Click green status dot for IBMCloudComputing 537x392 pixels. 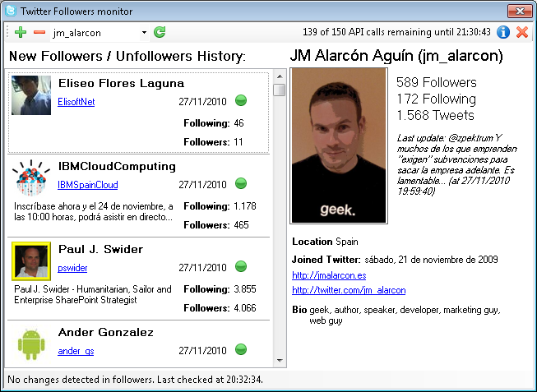(241, 183)
